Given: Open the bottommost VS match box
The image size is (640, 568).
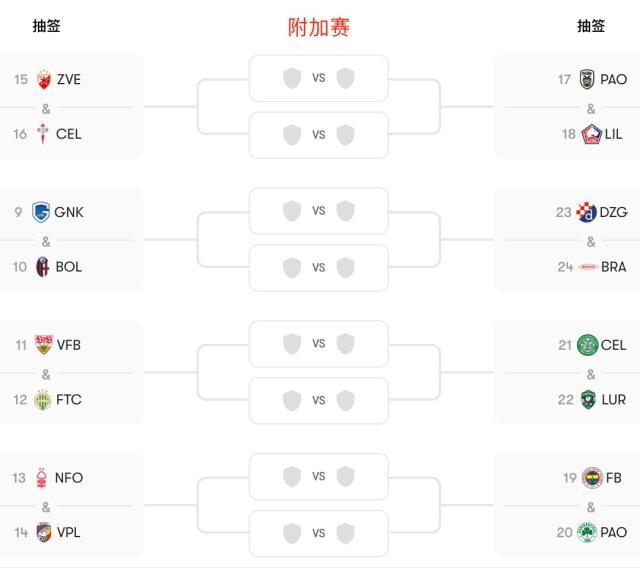Looking at the screenshot, I should [318, 533].
